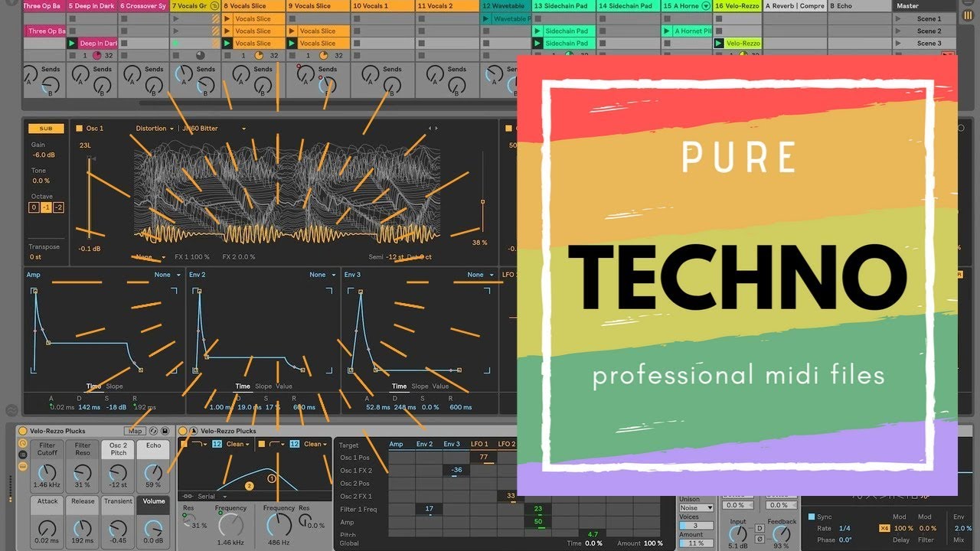Click the Osc 1 gain vertical slider
The width and height of the screenshot is (980, 551).
pos(89,198)
